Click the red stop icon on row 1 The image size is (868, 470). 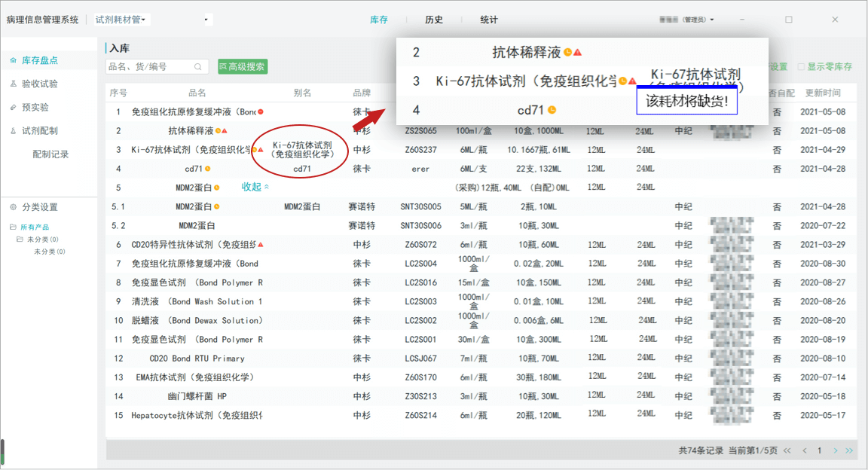pos(261,111)
